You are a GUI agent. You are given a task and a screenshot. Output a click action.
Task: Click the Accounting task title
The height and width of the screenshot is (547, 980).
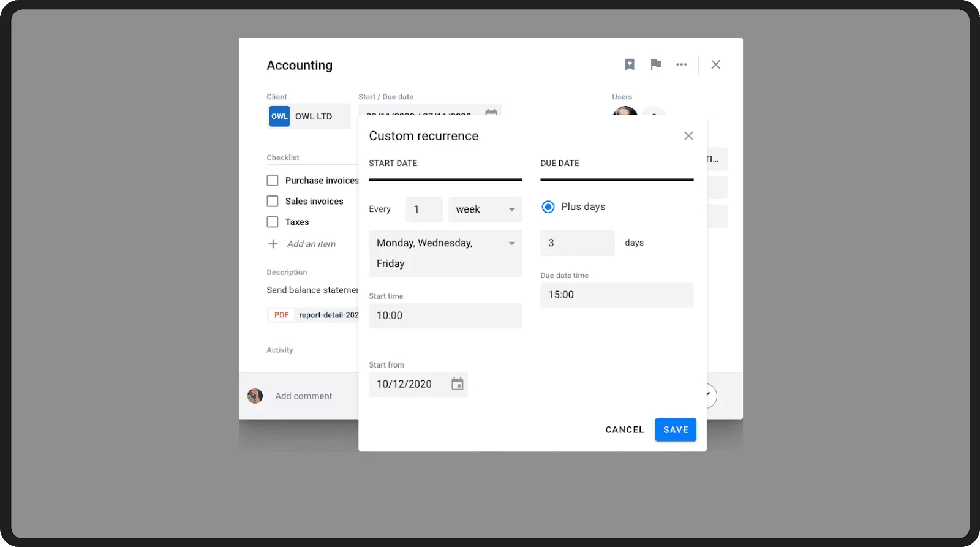point(300,65)
